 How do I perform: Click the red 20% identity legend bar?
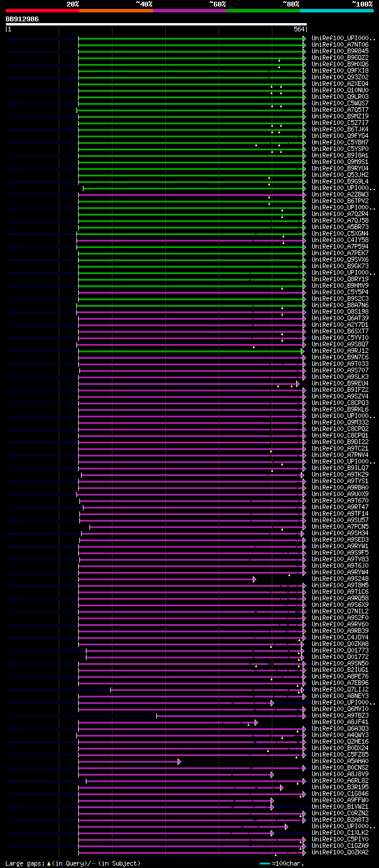(x=42, y=11)
